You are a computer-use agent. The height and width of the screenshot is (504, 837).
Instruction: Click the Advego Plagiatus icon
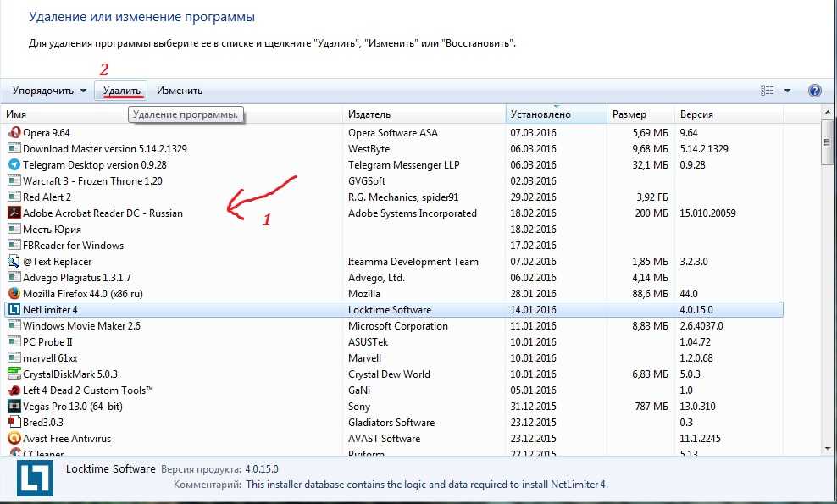click(14, 277)
